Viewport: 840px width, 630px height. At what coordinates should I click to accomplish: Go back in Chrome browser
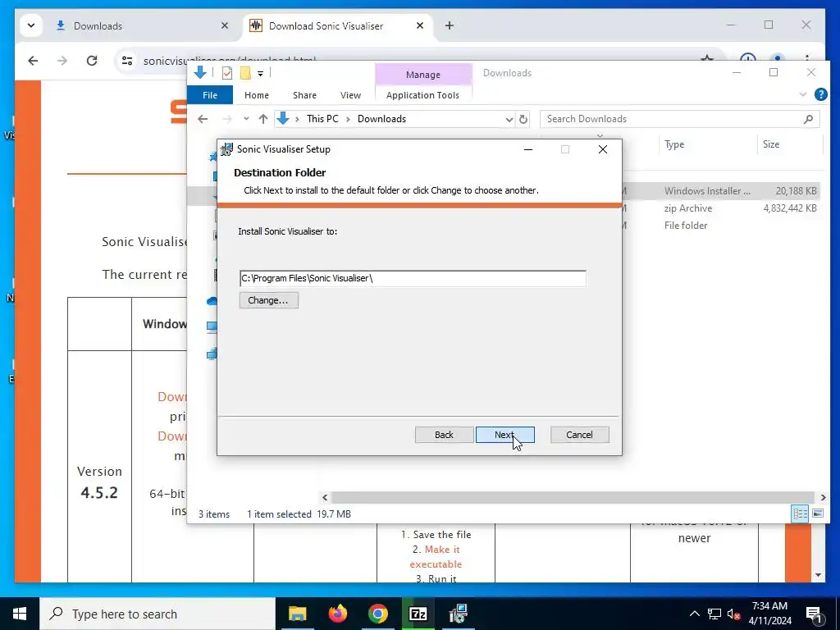[x=33, y=61]
